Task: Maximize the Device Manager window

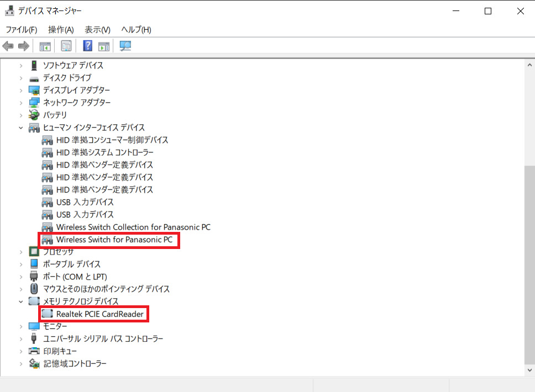Action: point(488,11)
